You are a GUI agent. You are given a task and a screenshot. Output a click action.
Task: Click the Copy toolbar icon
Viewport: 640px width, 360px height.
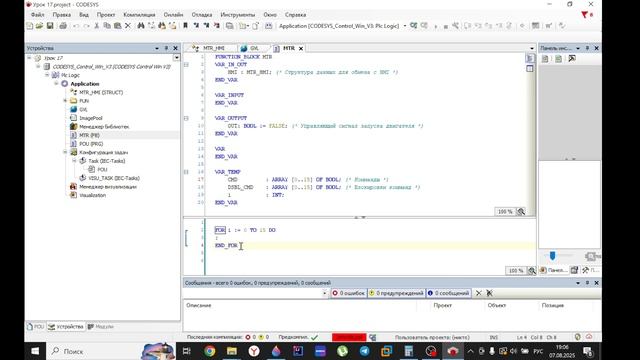(x=107, y=26)
